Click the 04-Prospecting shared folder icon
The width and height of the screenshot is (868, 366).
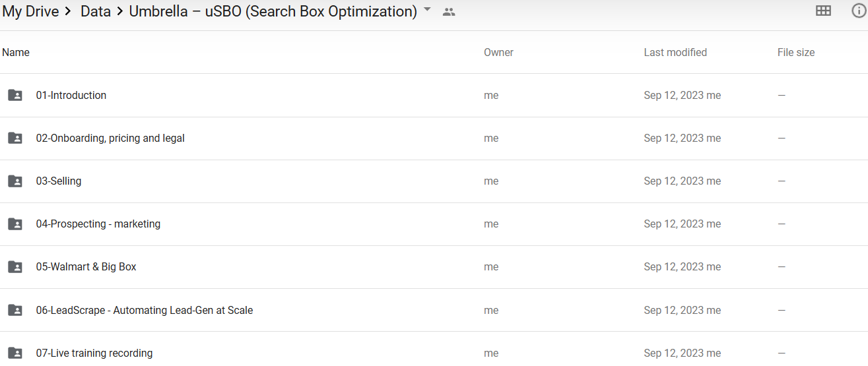[x=15, y=224]
